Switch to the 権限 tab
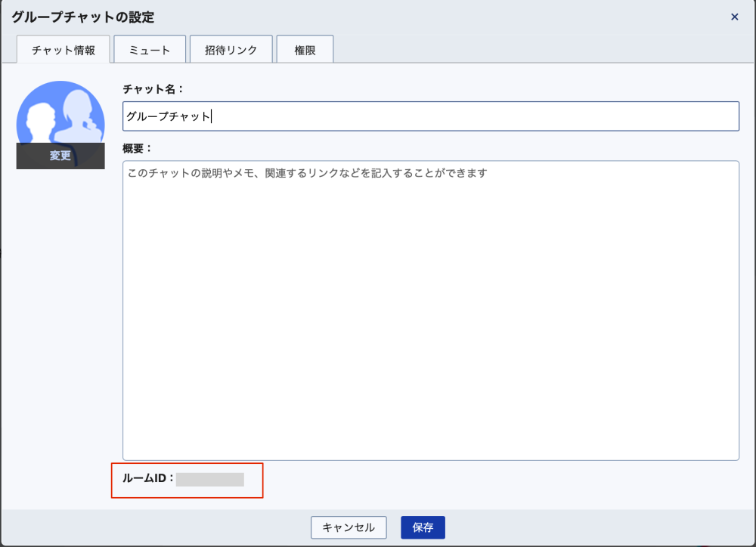The image size is (756, 547). (x=305, y=50)
